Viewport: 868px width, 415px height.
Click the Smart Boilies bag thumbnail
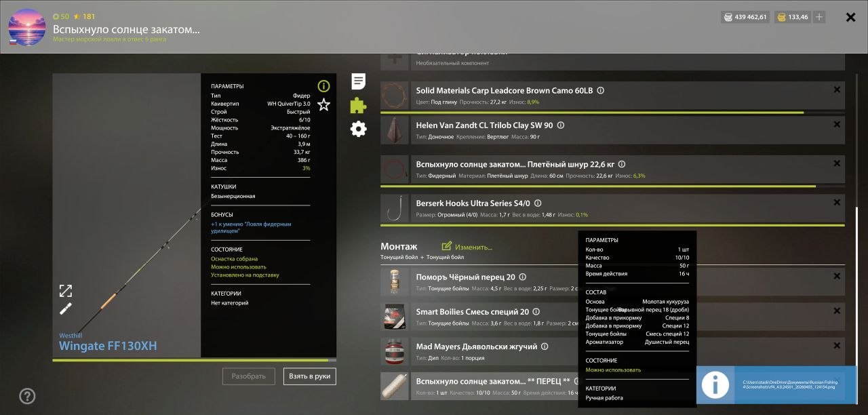[395, 317]
